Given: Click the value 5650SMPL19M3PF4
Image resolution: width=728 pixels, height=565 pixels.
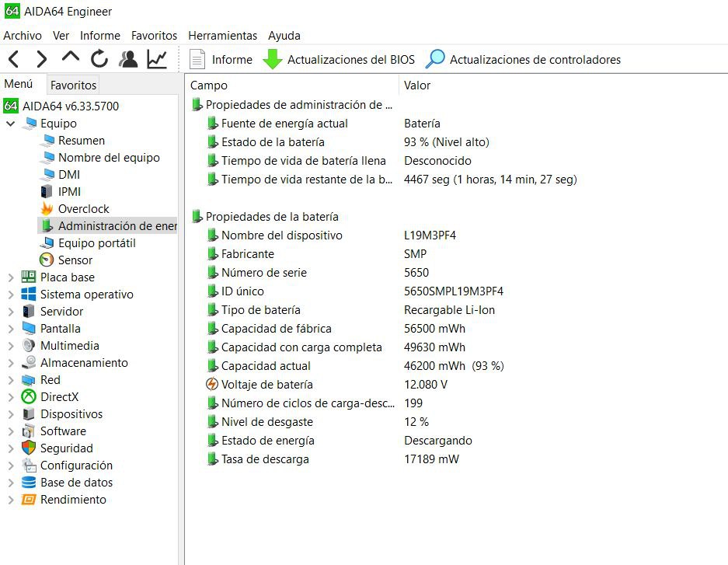Looking at the screenshot, I should (454, 291).
